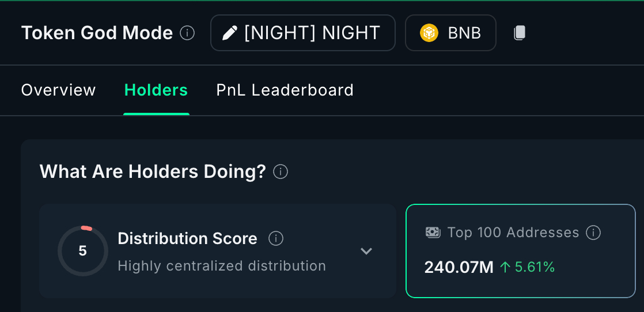
Task: Click the circular score gauge showing 5
Action: point(83,251)
